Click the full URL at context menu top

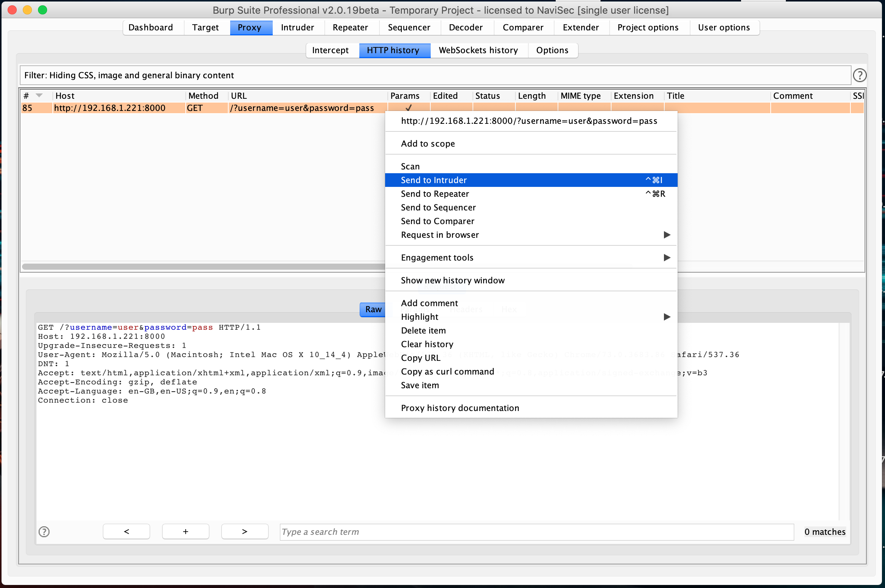click(529, 121)
